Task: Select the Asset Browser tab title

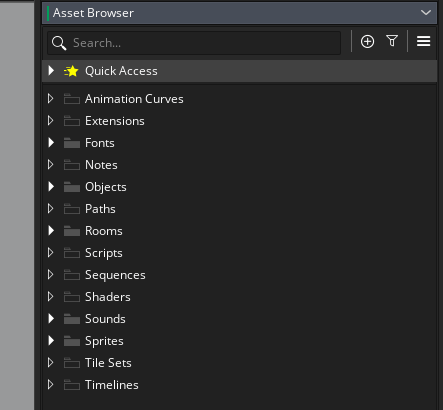Action: coord(93,13)
